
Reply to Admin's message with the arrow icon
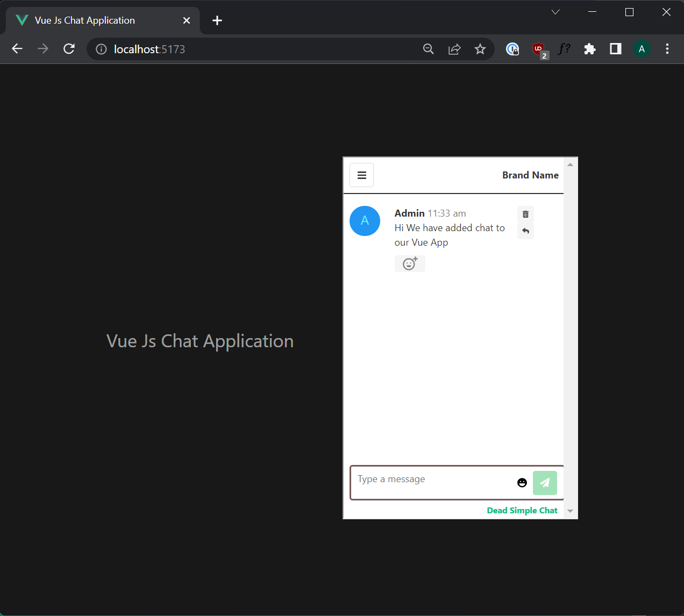pos(525,231)
